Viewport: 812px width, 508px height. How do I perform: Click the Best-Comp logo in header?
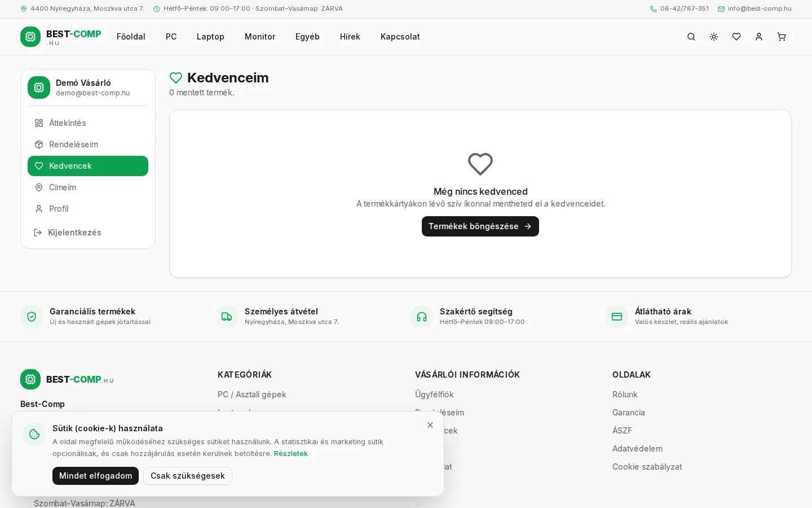[61, 37]
